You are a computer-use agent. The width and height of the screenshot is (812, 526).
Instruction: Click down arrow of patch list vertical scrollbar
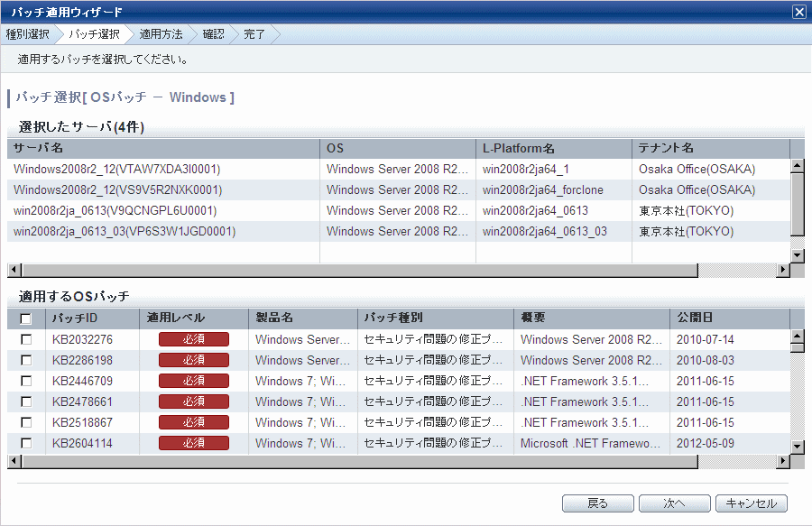(x=797, y=447)
